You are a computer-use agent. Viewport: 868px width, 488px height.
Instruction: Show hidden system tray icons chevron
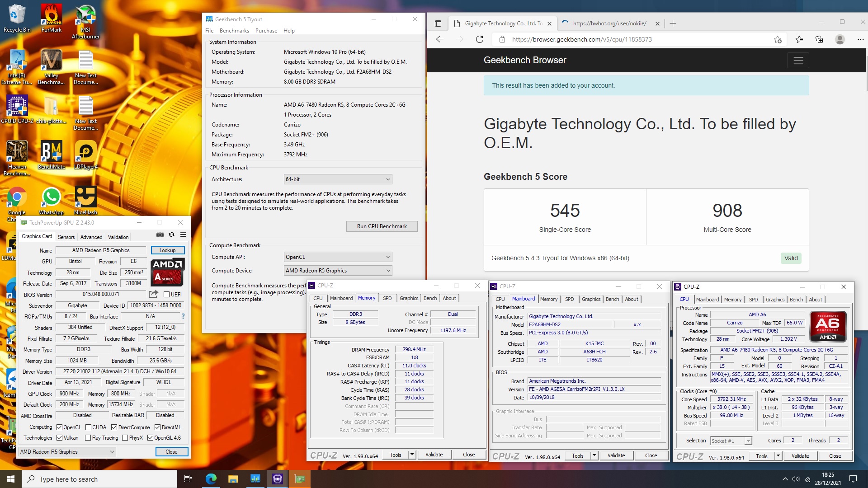pos(785,479)
